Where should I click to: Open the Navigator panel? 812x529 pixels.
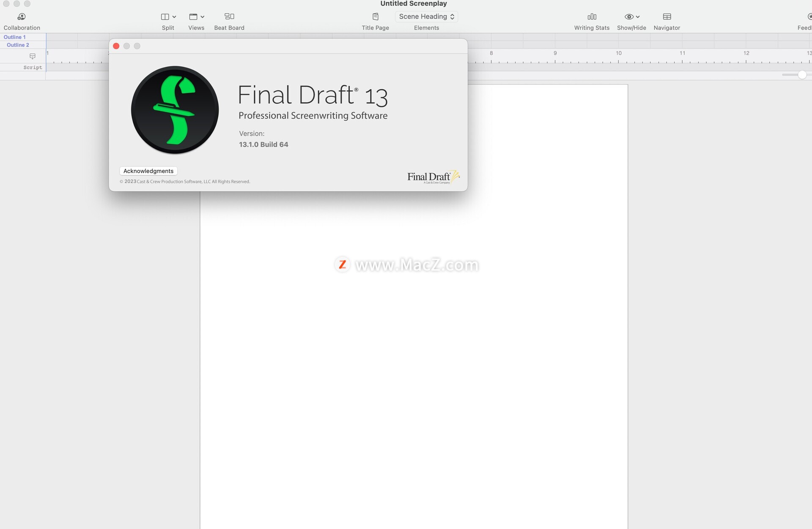(x=667, y=22)
